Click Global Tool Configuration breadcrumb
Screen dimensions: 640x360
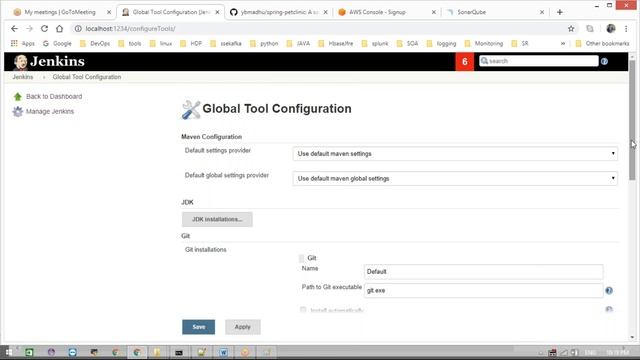[x=87, y=77]
